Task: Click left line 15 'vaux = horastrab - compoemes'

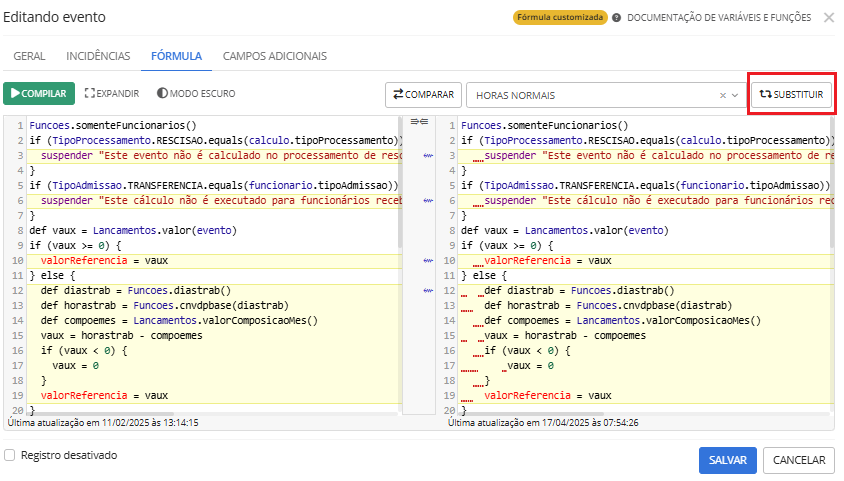Action: click(x=122, y=336)
